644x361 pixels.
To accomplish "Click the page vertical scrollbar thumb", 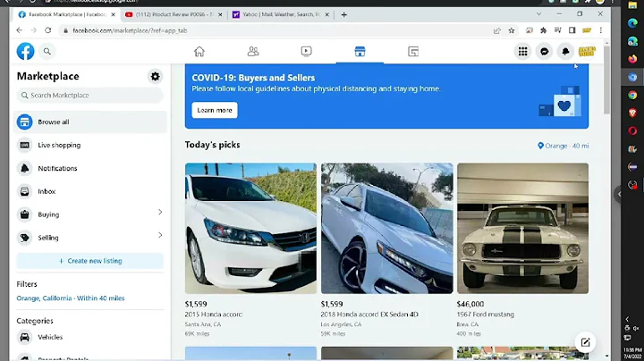I will 606,80.
